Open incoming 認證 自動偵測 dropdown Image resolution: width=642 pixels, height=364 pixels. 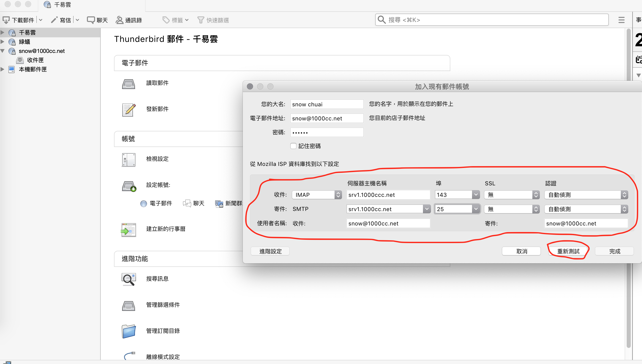tap(586, 195)
